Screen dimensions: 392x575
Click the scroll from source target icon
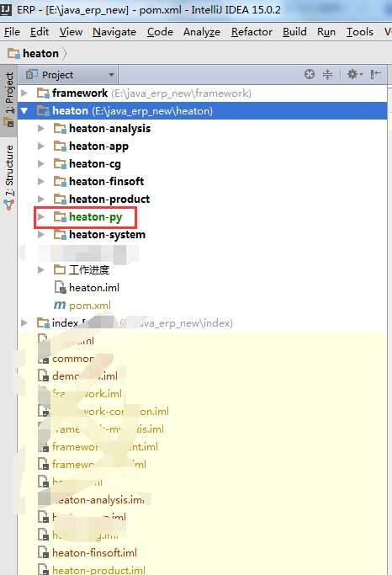pos(310,74)
